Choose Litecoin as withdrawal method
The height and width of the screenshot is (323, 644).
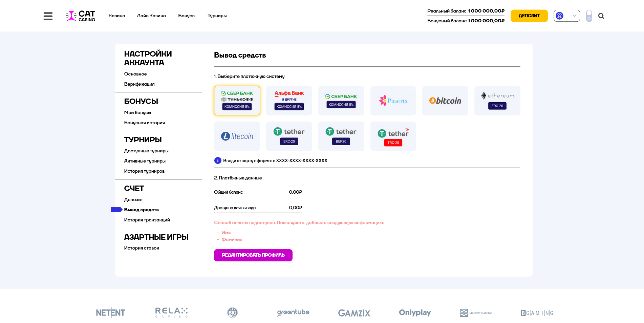pos(237,136)
